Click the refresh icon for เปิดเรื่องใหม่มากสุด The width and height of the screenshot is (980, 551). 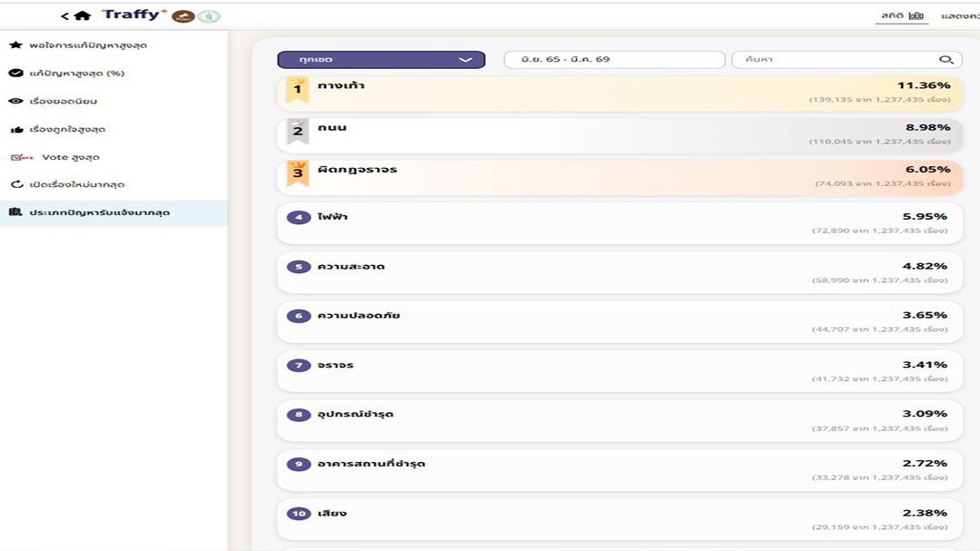pyautogui.click(x=15, y=184)
